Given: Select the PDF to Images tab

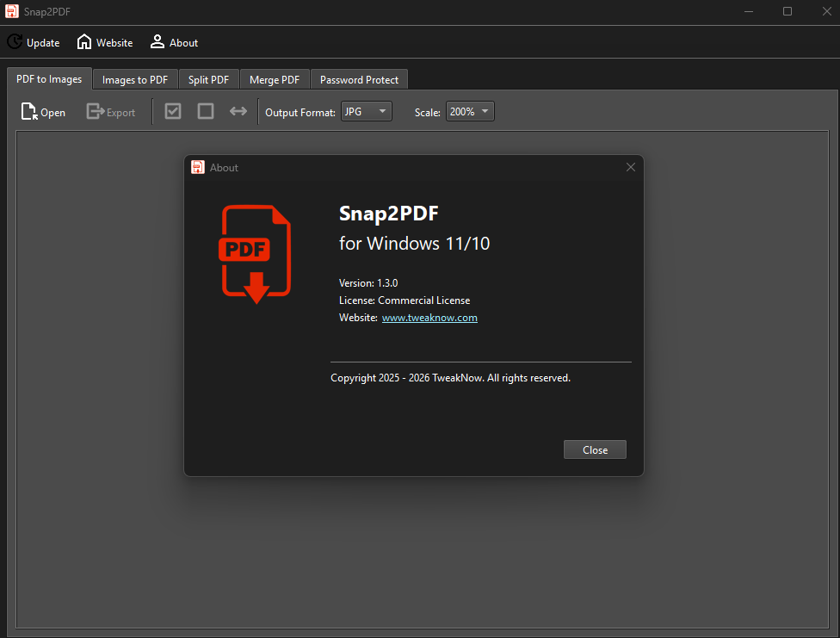Looking at the screenshot, I should click(x=49, y=79).
